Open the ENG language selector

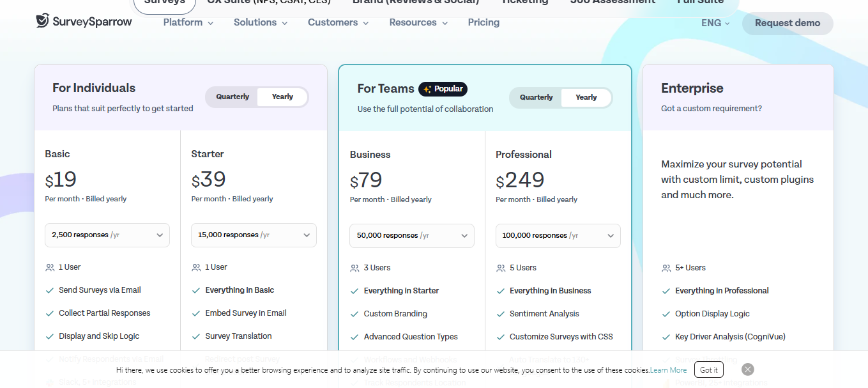[x=715, y=23]
